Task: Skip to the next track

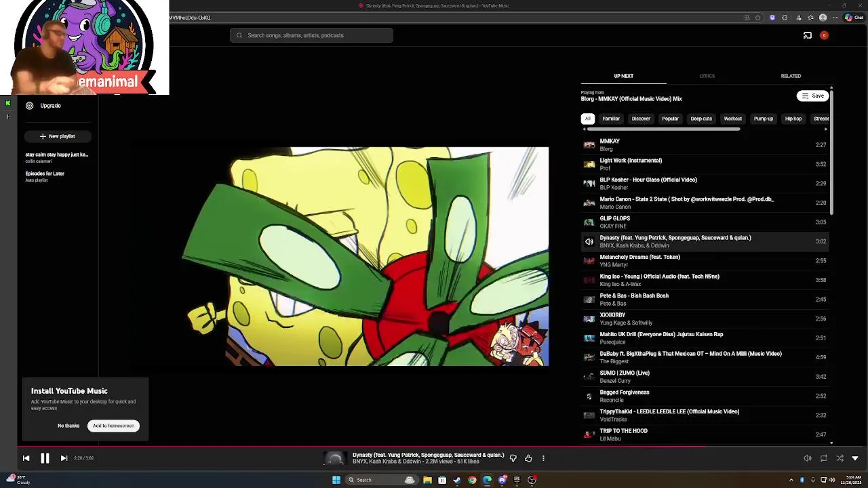Action: (64, 458)
